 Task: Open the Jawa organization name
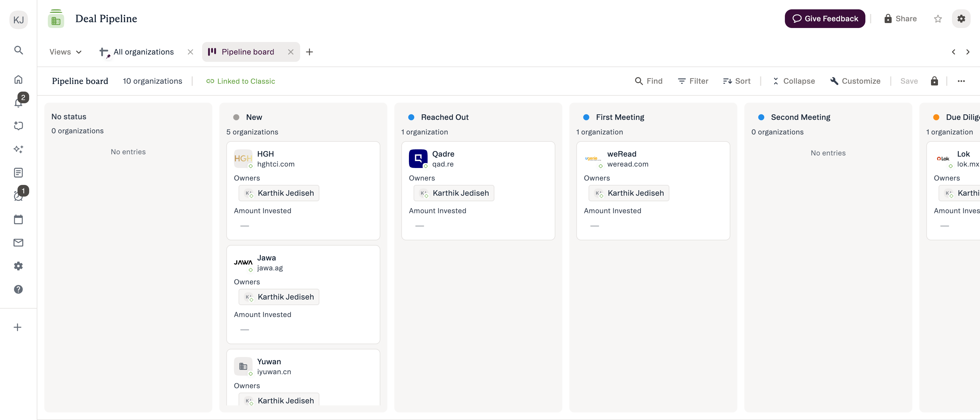[x=266, y=258]
